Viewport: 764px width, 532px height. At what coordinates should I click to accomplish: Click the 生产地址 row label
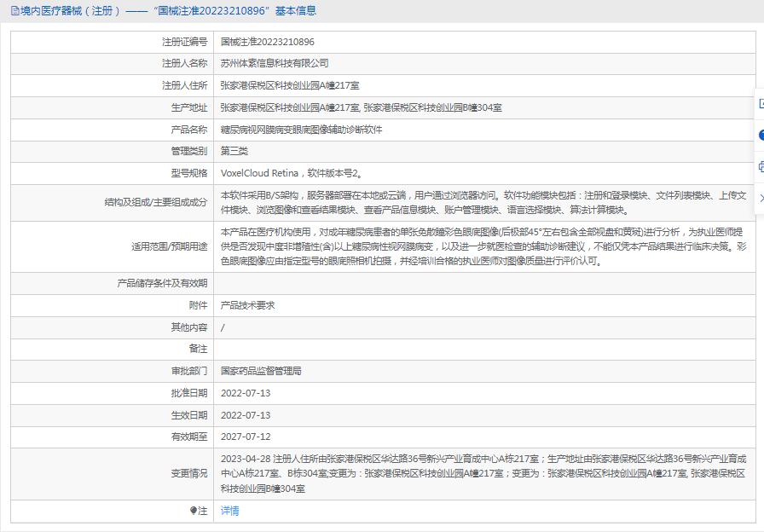pos(189,107)
